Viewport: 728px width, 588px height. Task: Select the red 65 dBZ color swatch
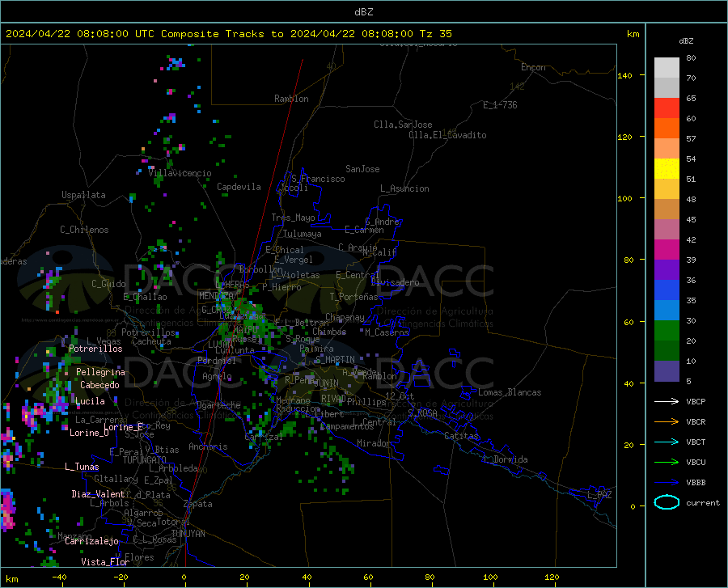tap(667, 108)
